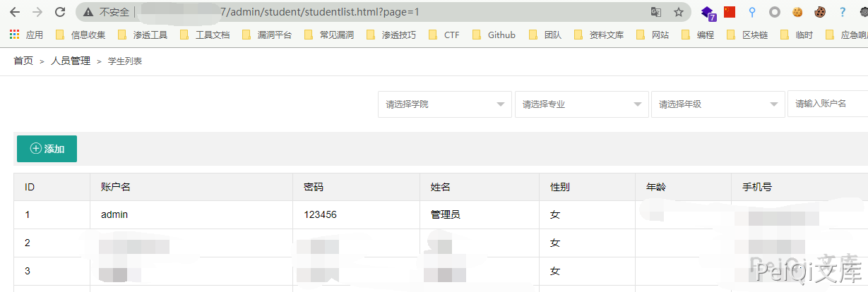Expand the 请选择专业 dropdown
Image resolution: width=868 pixels, height=292 pixels.
[581, 104]
